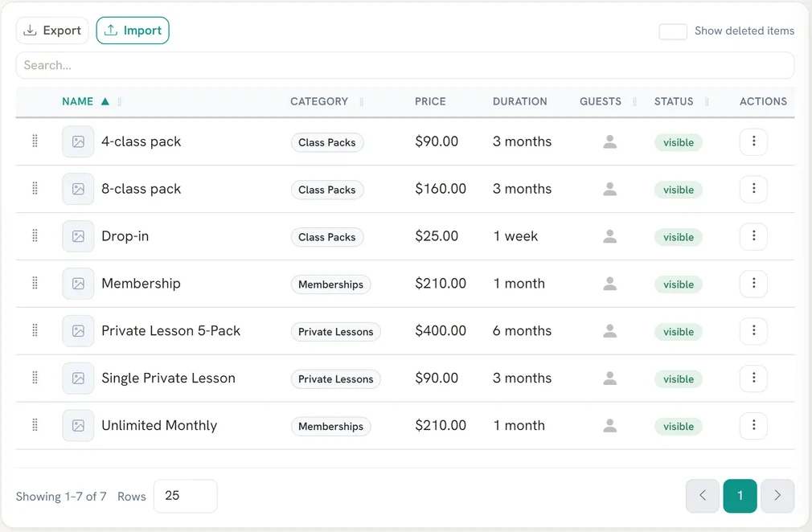Click the Drop-in image placeholder
The height and width of the screenshot is (532, 812).
tap(78, 236)
